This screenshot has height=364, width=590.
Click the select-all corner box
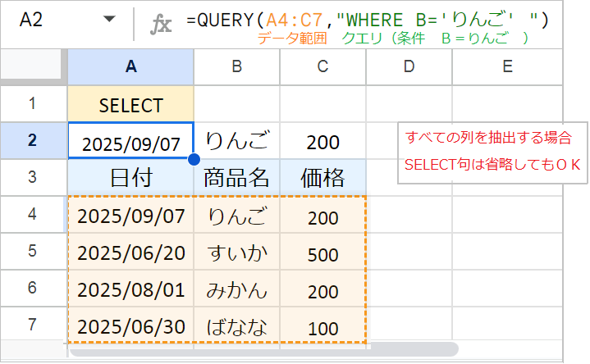click(x=33, y=66)
